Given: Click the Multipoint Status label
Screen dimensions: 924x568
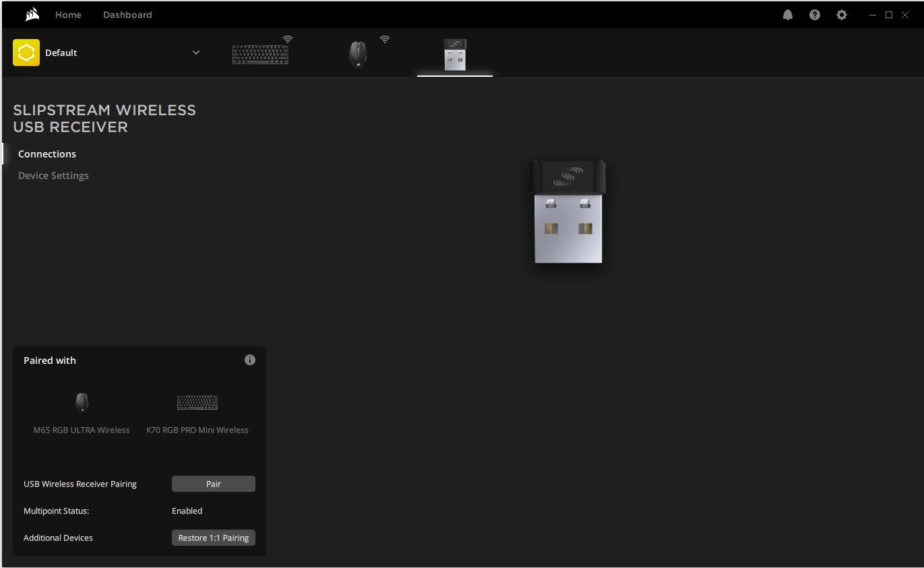Looking at the screenshot, I should (56, 511).
